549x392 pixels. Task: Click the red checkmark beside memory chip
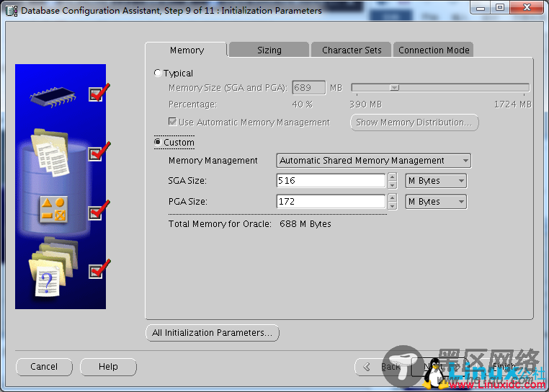pos(99,92)
